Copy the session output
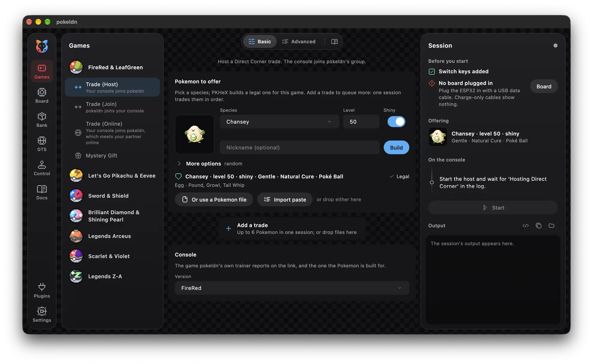Screen dimensions: 593x364 pyautogui.click(x=538, y=226)
